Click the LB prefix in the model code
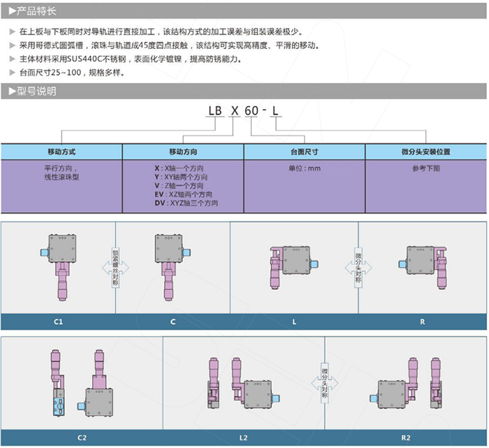This screenshot has height=448, width=489. [x=215, y=110]
